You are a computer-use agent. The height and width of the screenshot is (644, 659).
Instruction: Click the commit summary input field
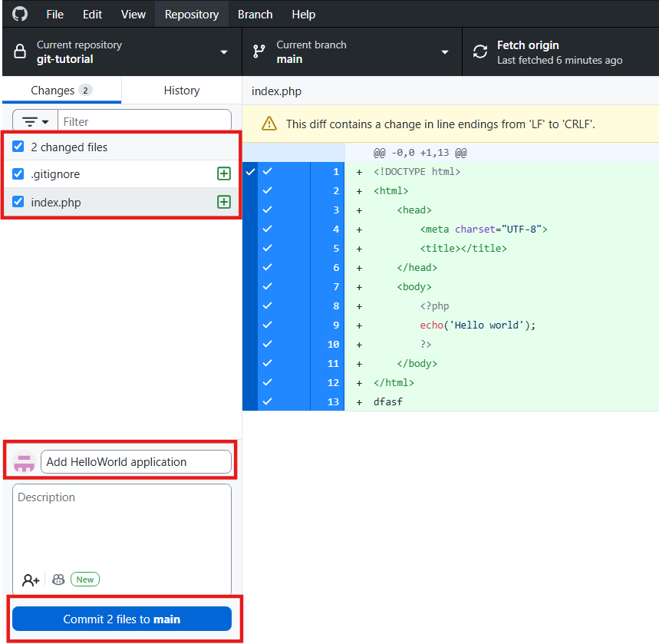[x=135, y=461]
